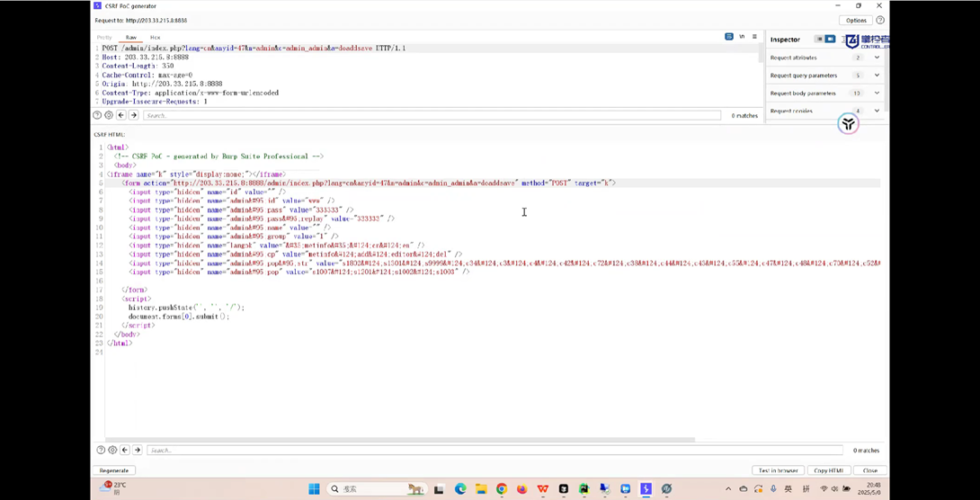The image size is (980, 500).
Task: Select Burp Suite icon in the taskbar
Action: (646, 488)
